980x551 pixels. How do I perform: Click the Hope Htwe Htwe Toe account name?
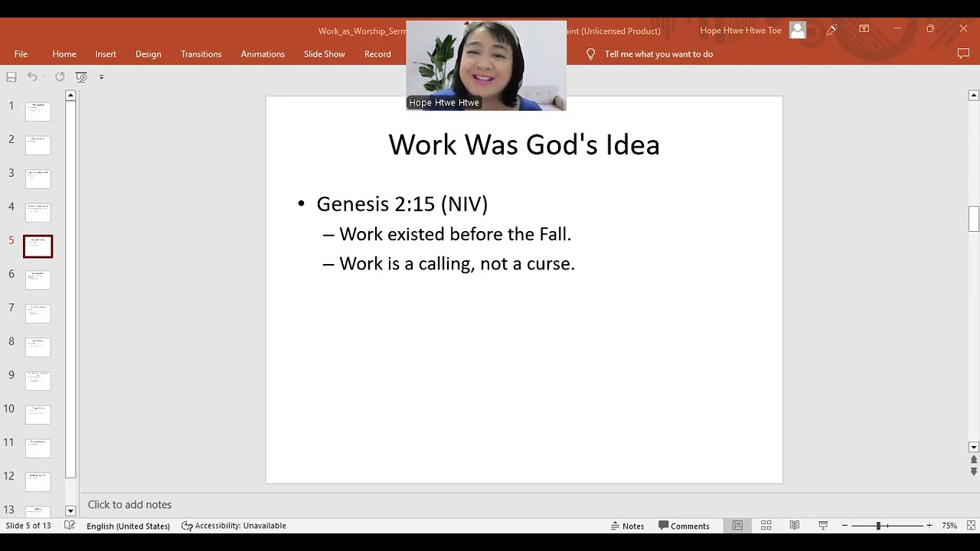740,31
